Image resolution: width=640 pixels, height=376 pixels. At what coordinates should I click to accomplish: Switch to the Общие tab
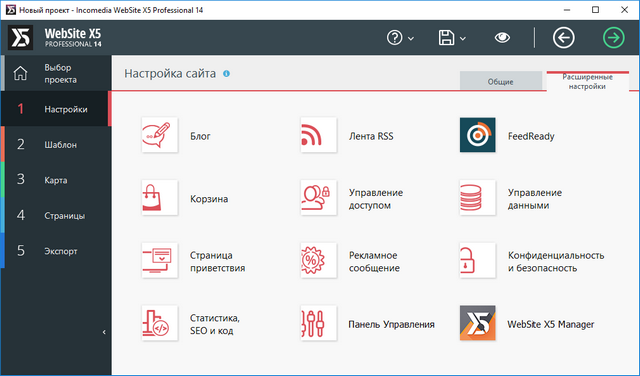(501, 81)
